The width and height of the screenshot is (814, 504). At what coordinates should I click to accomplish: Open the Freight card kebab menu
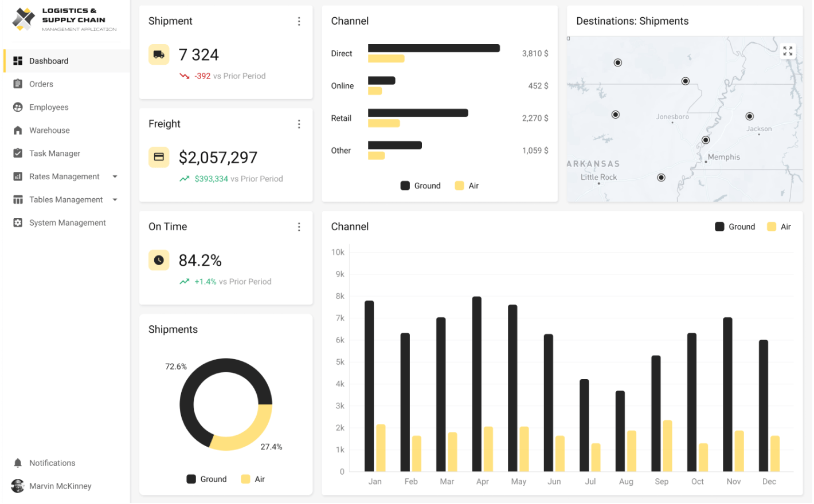[x=299, y=124]
